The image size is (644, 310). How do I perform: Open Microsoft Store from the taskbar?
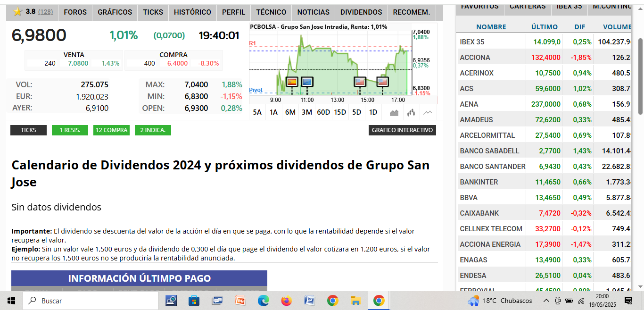tap(194, 301)
